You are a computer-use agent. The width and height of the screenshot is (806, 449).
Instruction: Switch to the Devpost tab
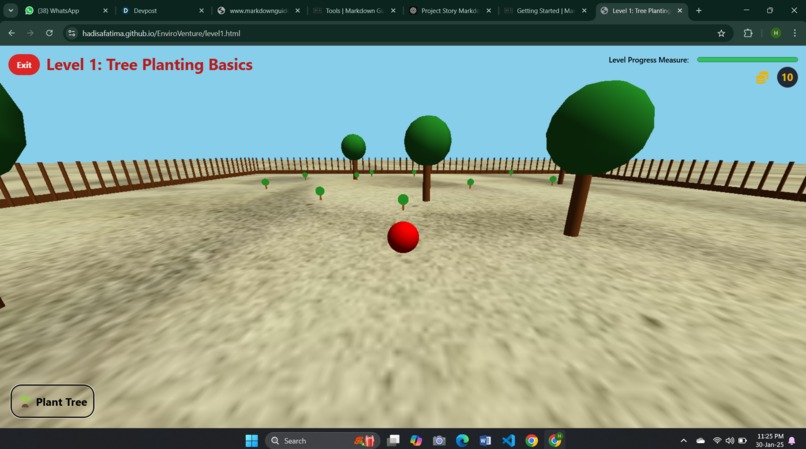tap(161, 10)
